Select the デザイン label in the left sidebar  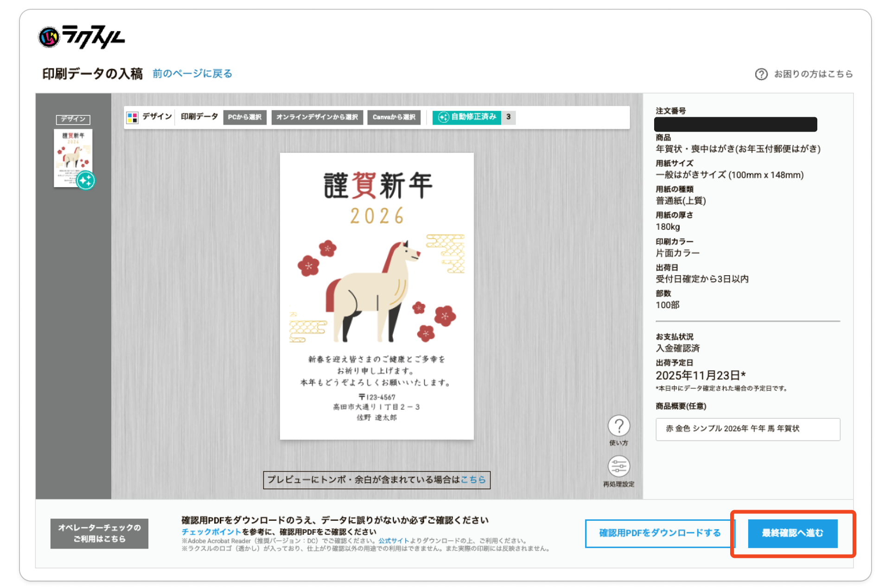tap(73, 119)
